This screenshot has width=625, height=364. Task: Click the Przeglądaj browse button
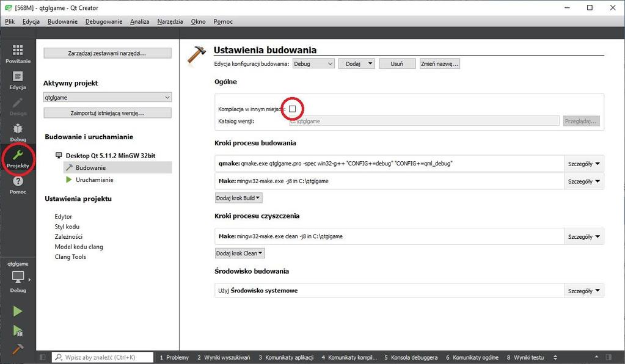[582, 121]
